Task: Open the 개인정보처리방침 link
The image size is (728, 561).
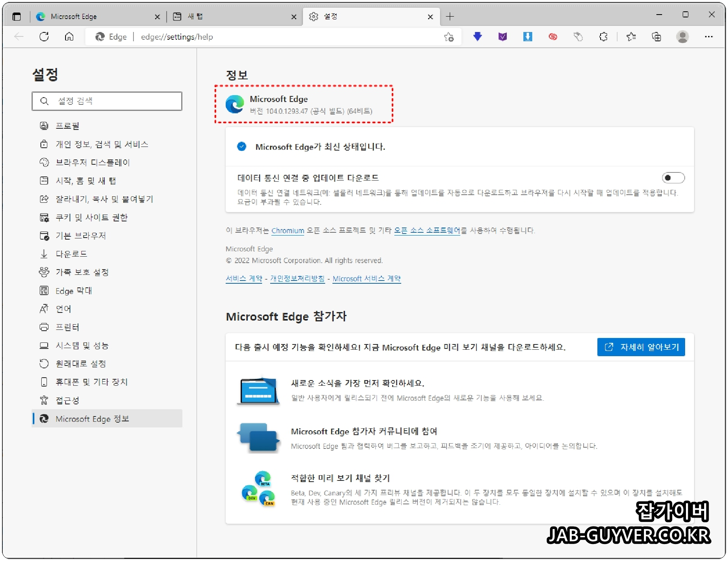Action: pyautogui.click(x=297, y=278)
